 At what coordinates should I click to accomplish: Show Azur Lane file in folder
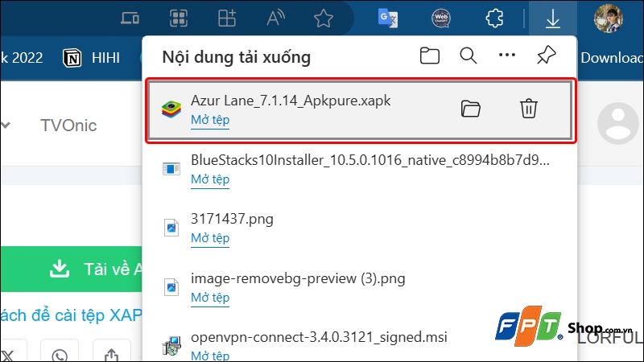471,109
